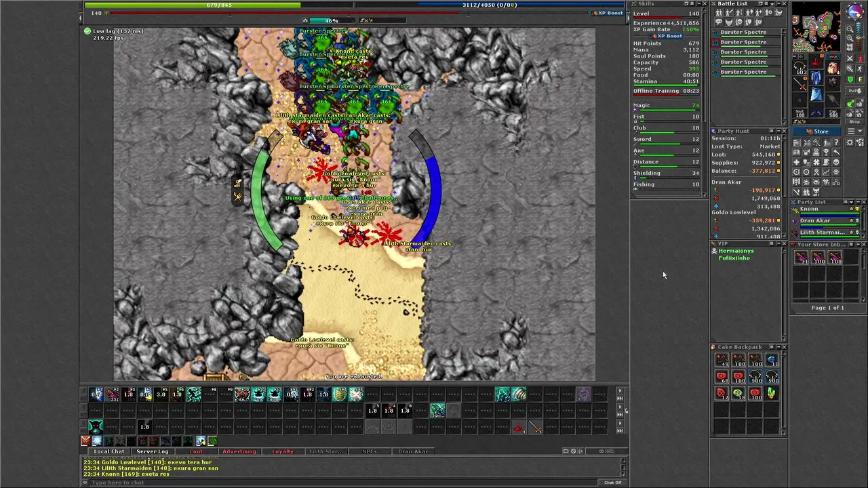Click the Stop button
The width and height of the screenshot is (868, 488).
click(854, 121)
